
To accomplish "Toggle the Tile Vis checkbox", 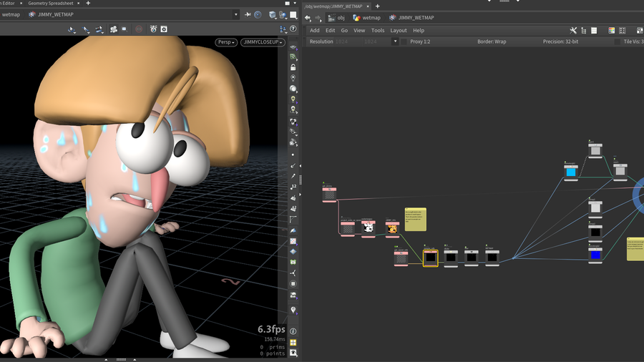I will pyautogui.click(x=618, y=41).
